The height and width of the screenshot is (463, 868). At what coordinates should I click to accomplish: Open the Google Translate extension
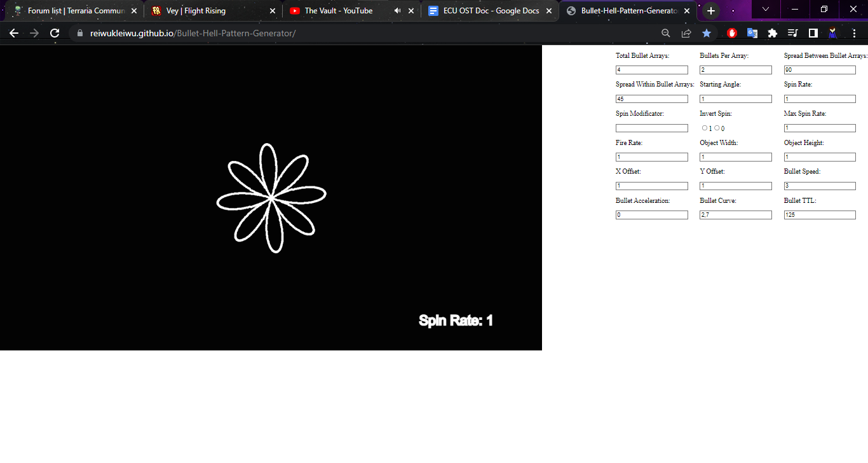[752, 33]
